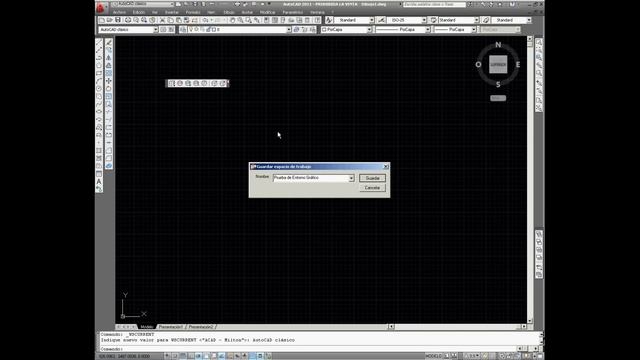Image resolution: width=640 pixels, height=360 pixels.
Task: Open the Archivo menu
Action: pos(119,12)
